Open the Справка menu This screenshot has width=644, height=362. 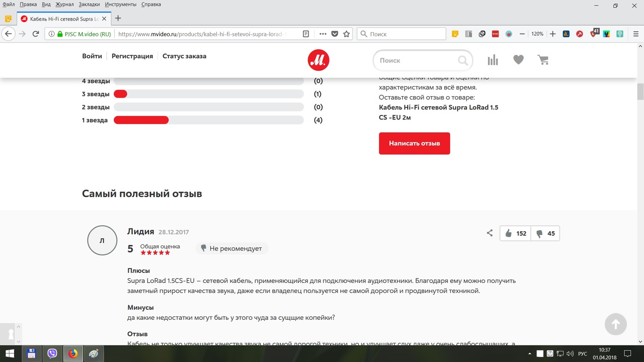[x=151, y=4]
